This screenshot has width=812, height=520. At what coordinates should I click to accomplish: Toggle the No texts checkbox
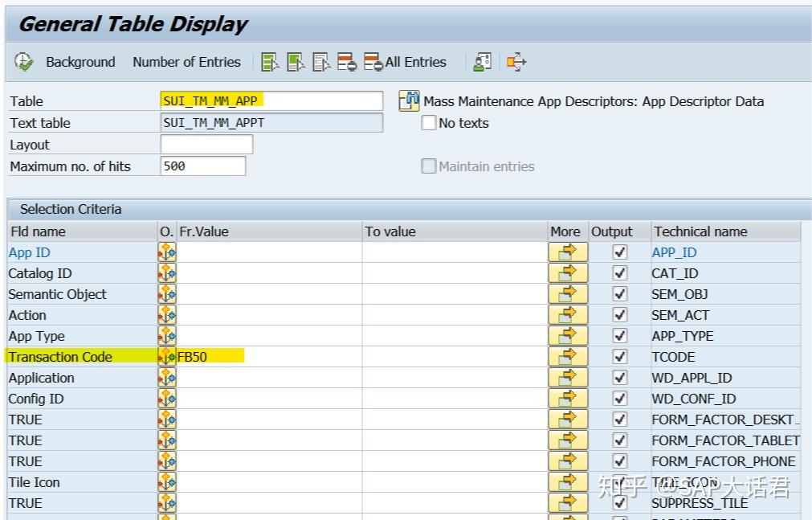[429, 123]
